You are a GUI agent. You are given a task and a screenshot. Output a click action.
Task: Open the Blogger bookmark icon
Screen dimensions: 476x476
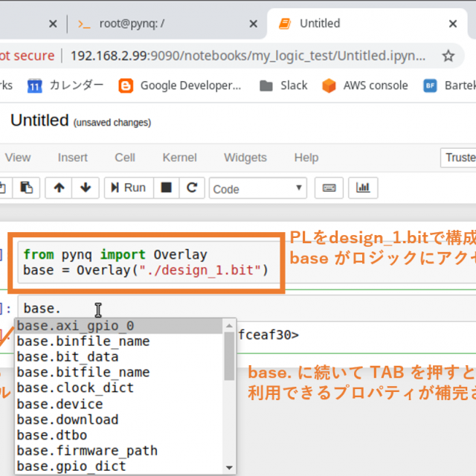click(126, 86)
